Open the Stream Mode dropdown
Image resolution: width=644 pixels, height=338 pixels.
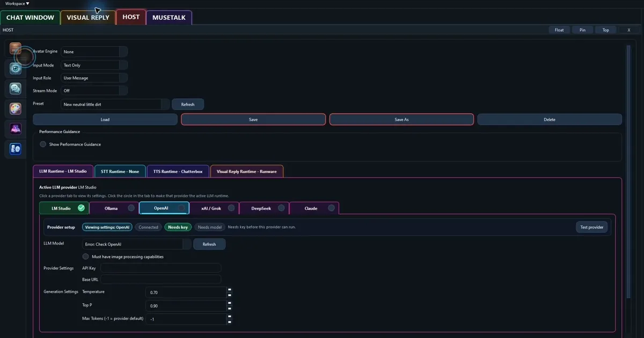coord(94,91)
